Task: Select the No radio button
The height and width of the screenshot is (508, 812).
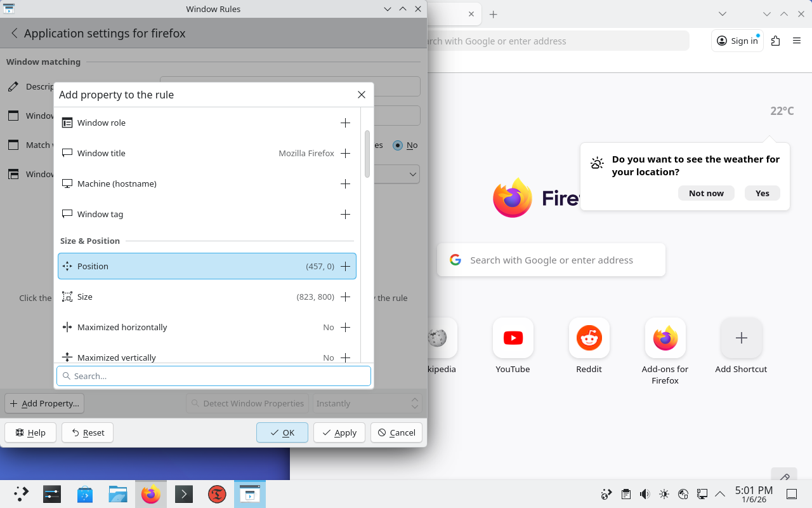Action: point(398,145)
